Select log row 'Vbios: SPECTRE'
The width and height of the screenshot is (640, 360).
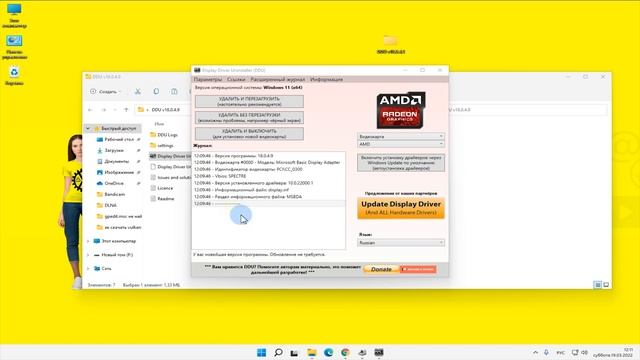click(269, 176)
